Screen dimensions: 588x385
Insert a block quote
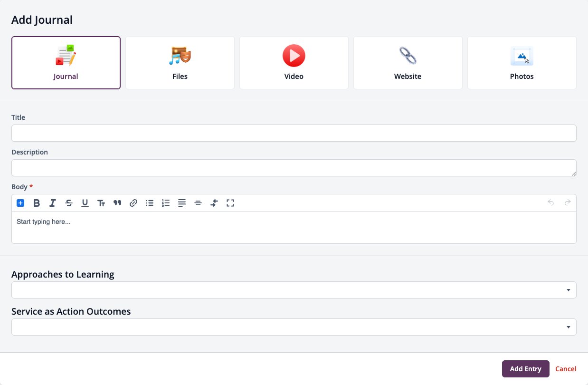[x=117, y=203]
